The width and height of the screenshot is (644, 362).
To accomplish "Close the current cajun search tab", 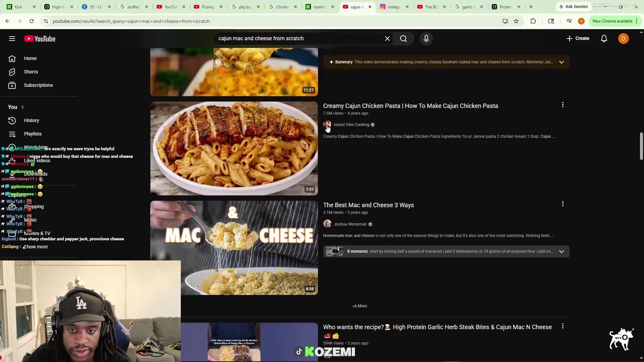I will click(x=370, y=7).
